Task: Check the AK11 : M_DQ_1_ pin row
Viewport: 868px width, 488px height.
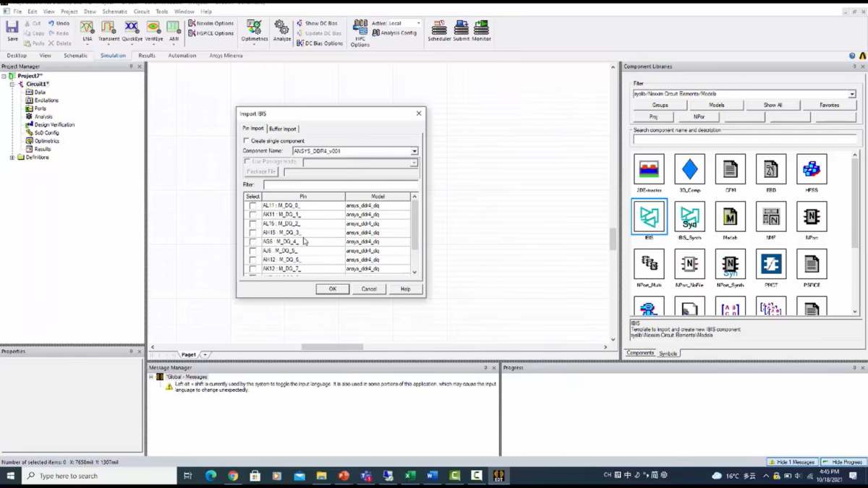Action: click(x=252, y=215)
